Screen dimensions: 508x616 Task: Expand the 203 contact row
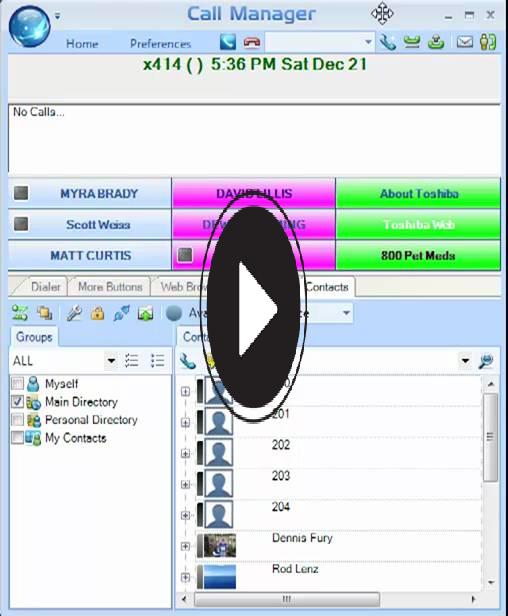(x=185, y=484)
